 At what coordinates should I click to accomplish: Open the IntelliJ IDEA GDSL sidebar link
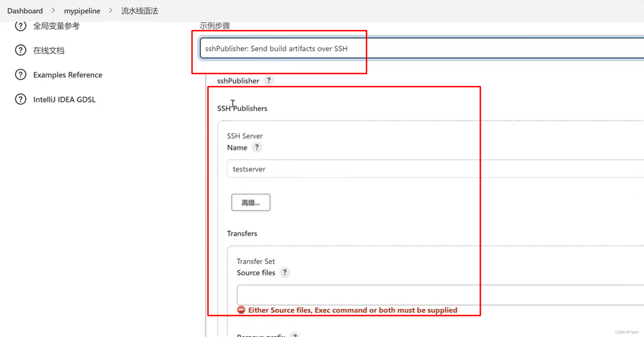pos(65,100)
